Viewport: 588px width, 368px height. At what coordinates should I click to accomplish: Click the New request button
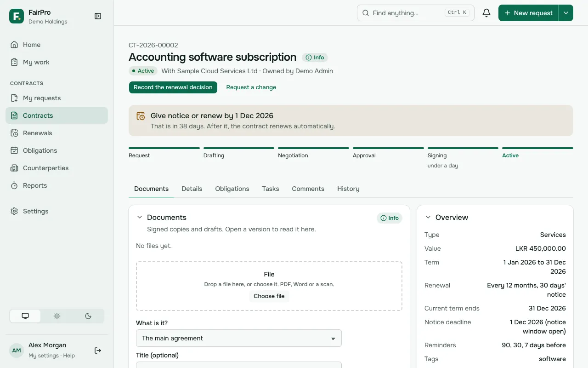coord(528,13)
